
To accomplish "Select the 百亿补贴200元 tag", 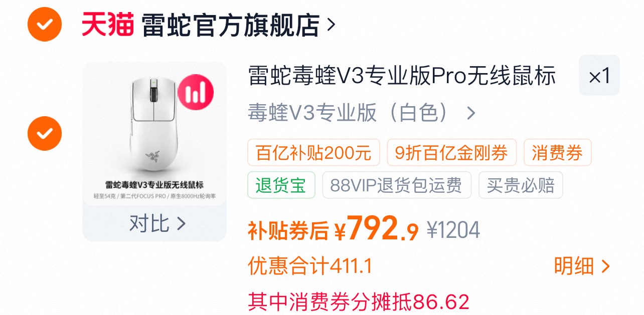I will point(313,152).
